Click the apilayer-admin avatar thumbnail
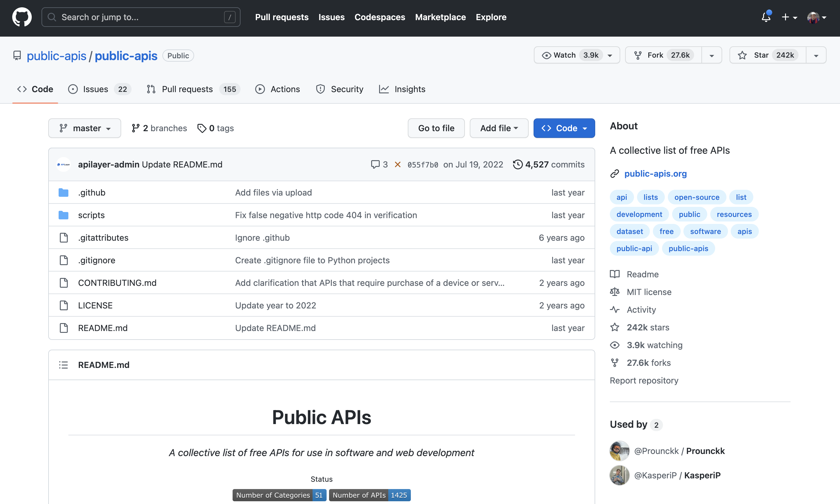Screen dimensions: 840x504 [x=63, y=164]
